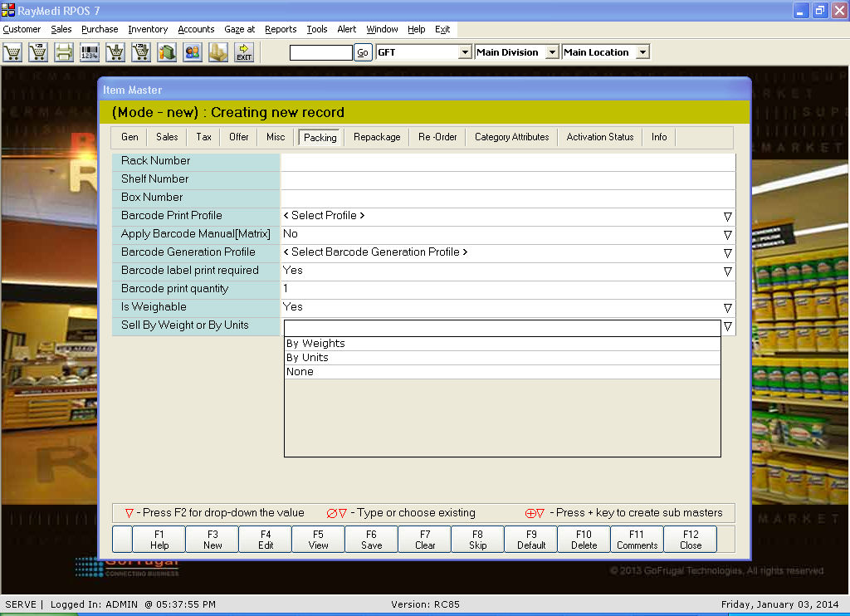Open the two-people customers icon
Screen dimensions: 850x616
tap(193, 52)
